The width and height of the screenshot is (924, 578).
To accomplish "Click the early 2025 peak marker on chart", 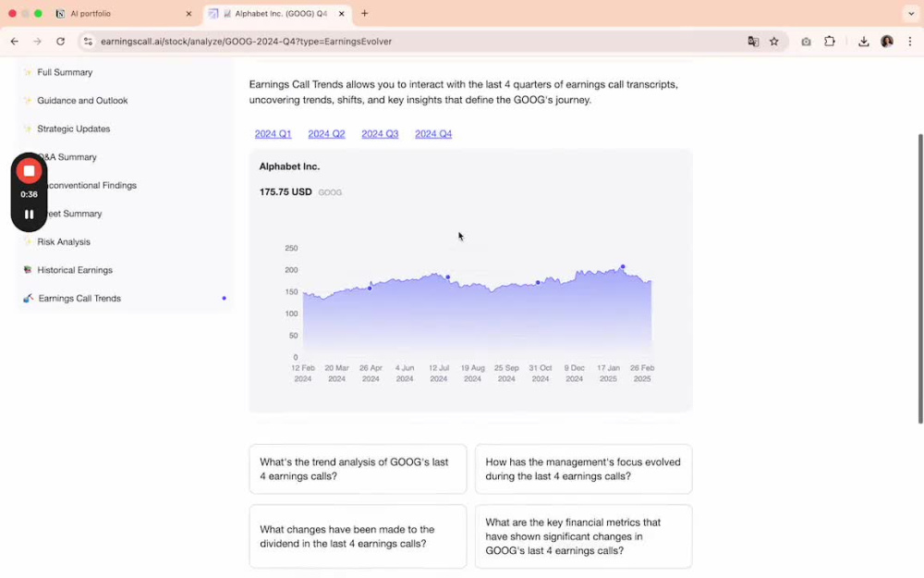I will pos(623,266).
